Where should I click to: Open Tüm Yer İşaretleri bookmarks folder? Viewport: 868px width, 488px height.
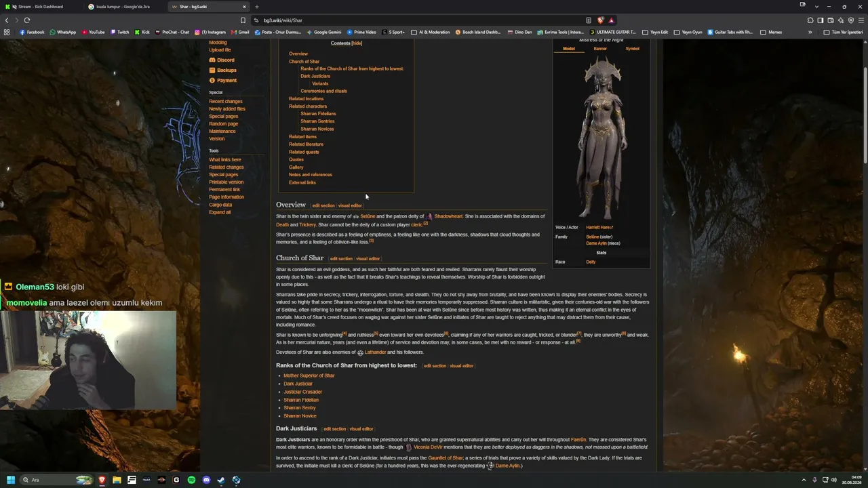click(844, 32)
